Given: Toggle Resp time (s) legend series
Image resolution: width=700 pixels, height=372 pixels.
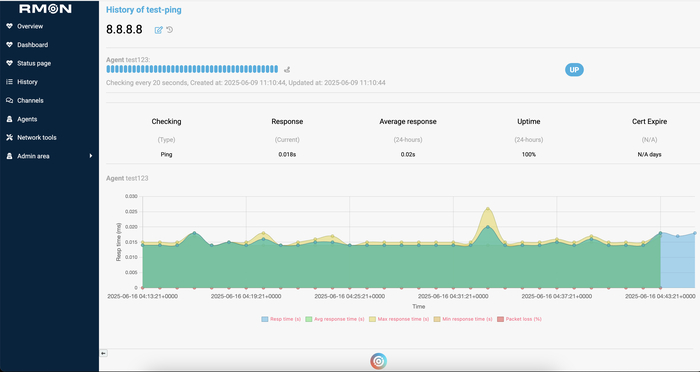Looking at the screenshot, I should [281, 319].
